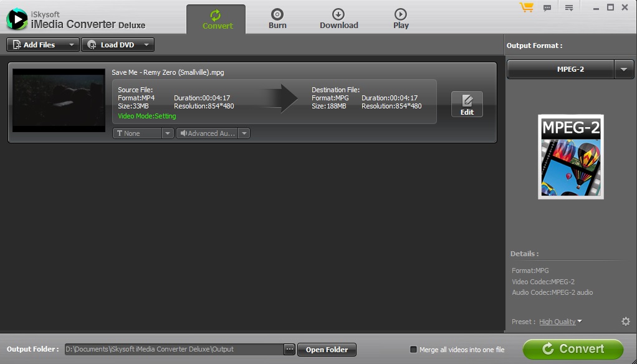The height and width of the screenshot is (364, 637).
Task: Click the MPEG-2 format poster image
Action: tap(571, 157)
